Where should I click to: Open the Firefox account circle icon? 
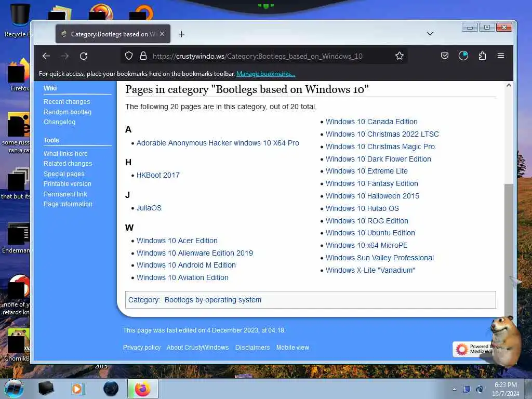463,56
